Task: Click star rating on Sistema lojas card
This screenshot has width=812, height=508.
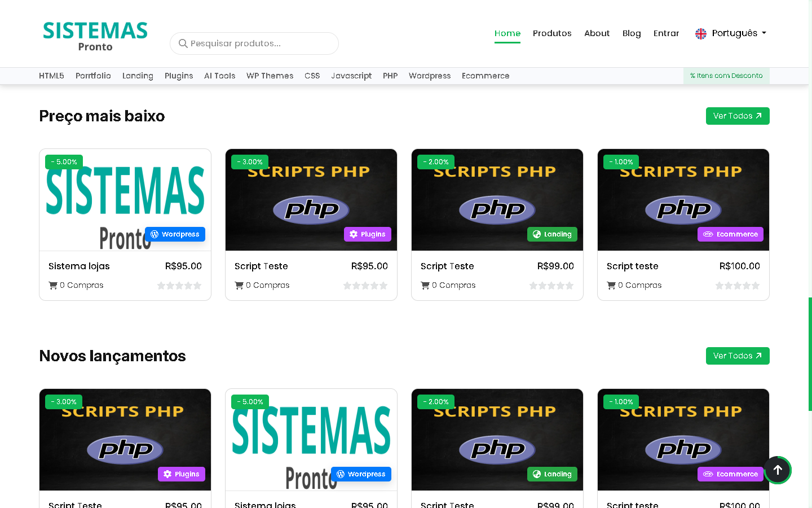Action: coord(179,286)
